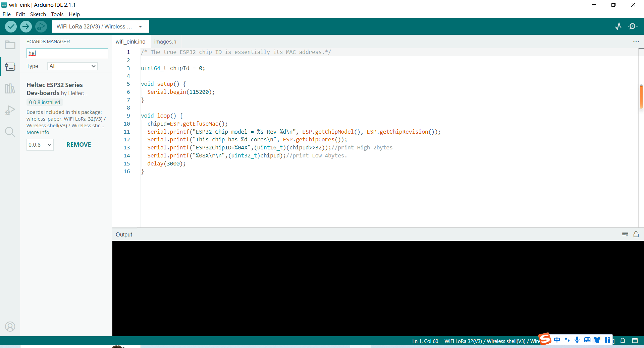Open the More info link
Viewport: 644px width, 348px height.
coord(38,132)
